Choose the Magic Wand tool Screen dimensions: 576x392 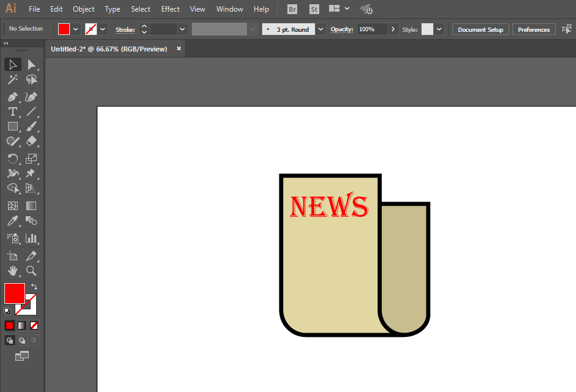click(13, 79)
